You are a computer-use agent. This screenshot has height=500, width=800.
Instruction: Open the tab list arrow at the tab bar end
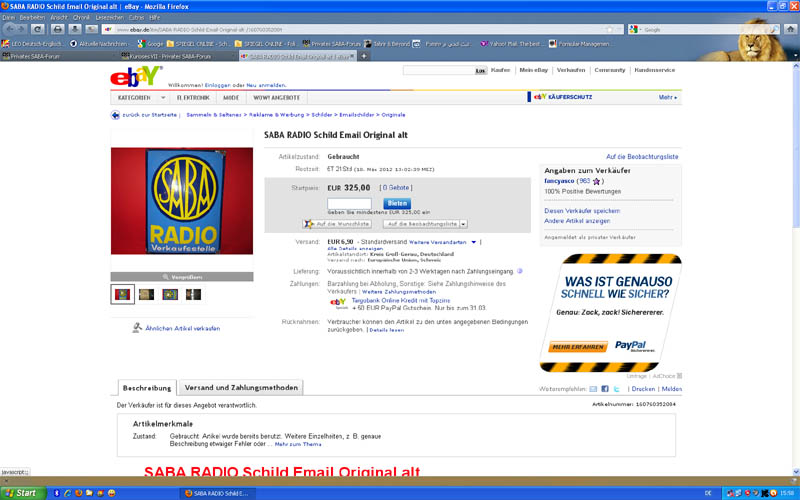click(x=795, y=56)
